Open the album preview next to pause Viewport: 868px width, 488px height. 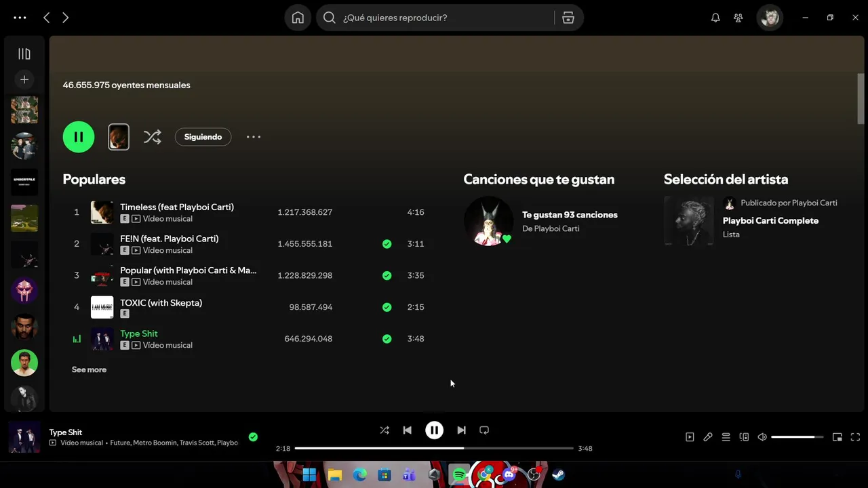(x=119, y=137)
